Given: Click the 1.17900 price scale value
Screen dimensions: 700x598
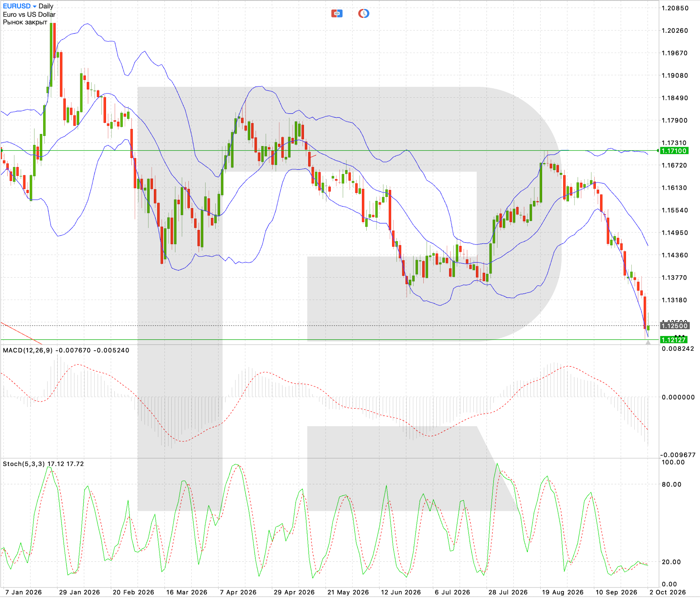Looking at the screenshot, I should pyautogui.click(x=675, y=120).
